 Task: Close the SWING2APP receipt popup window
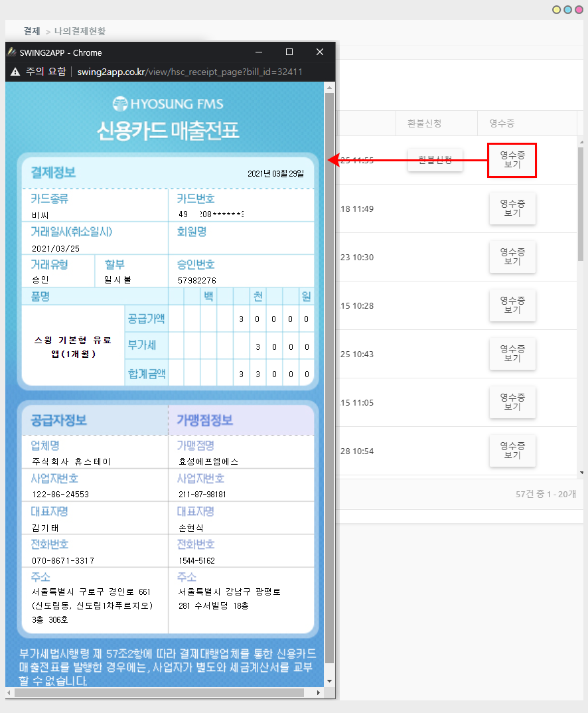319,52
